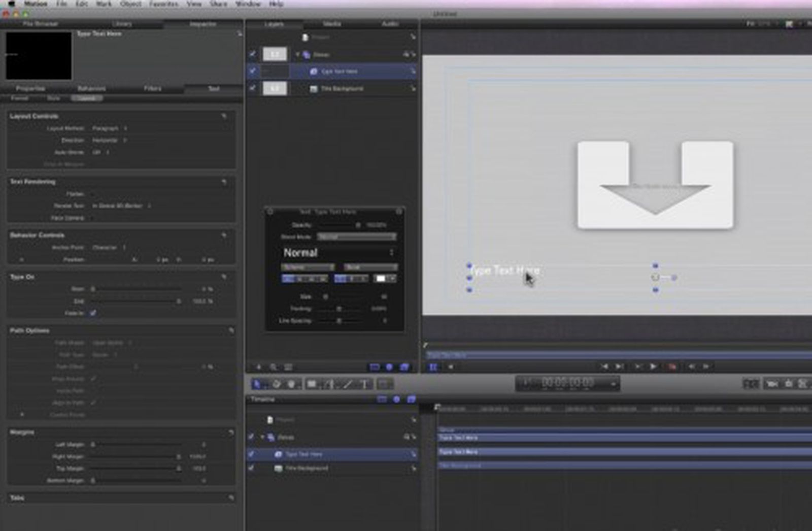This screenshot has width=812, height=531.
Task: Select the Rectangle shape tool
Action: (311, 384)
